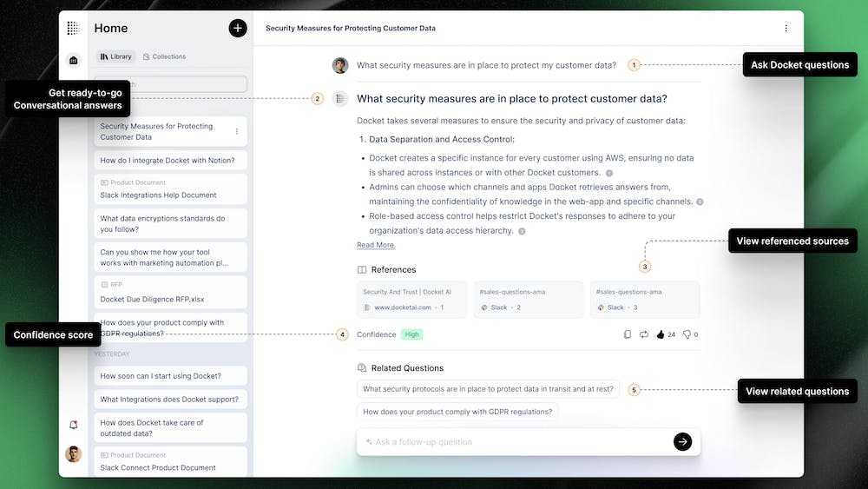The height and width of the screenshot is (489, 868).
Task: Send the follow-up with the arrow button
Action: tap(682, 442)
